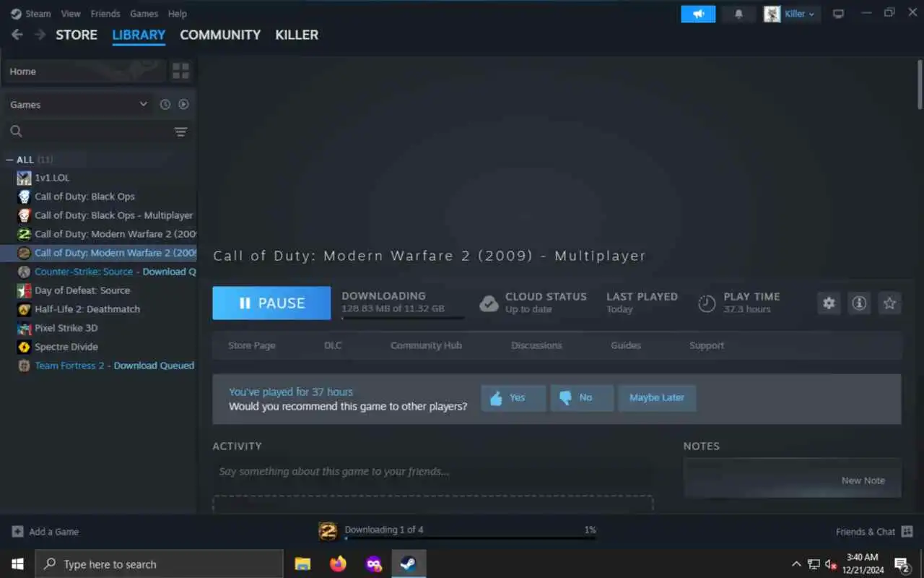This screenshot has width=924, height=578.
Task: Open the Games menu
Action: coord(144,14)
